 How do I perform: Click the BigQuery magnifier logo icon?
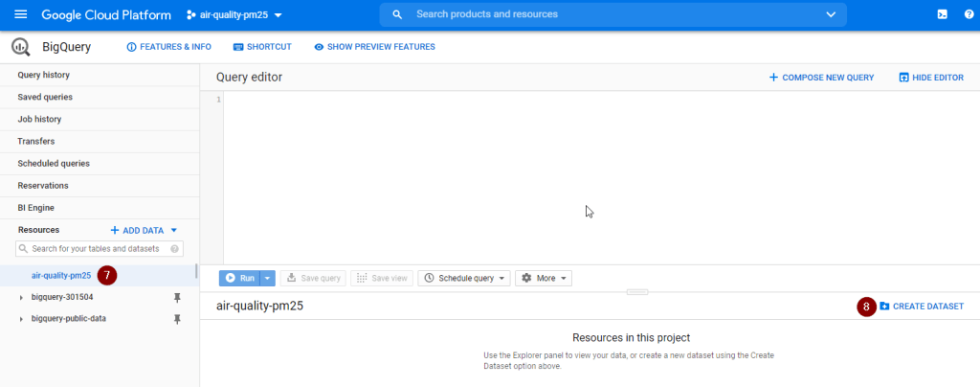point(21,47)
